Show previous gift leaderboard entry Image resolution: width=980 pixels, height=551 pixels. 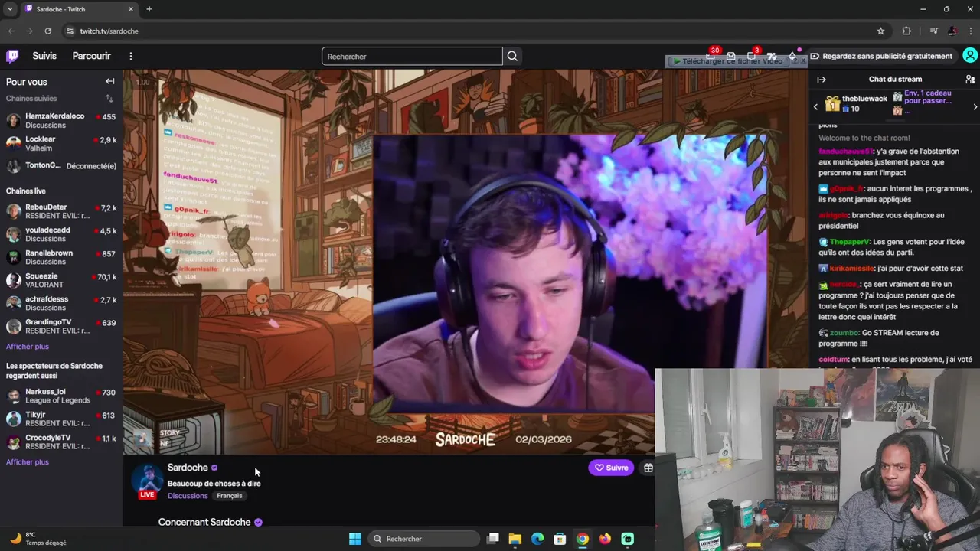tap(815, 107)
